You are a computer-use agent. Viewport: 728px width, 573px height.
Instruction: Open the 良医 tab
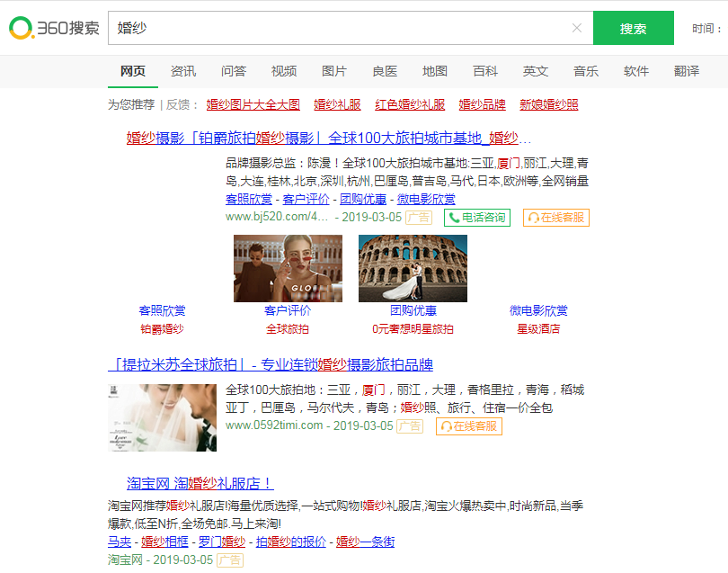coord(385,71)
